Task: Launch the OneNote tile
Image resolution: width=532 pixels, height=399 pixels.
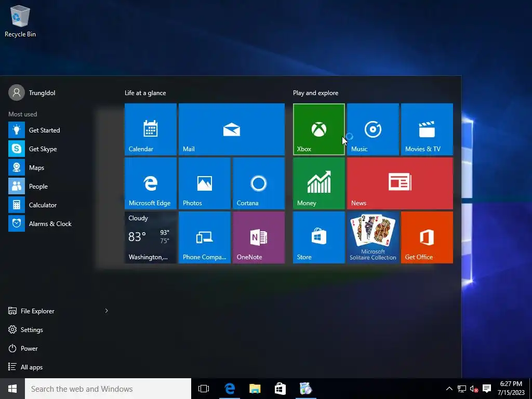Action: 259,237
